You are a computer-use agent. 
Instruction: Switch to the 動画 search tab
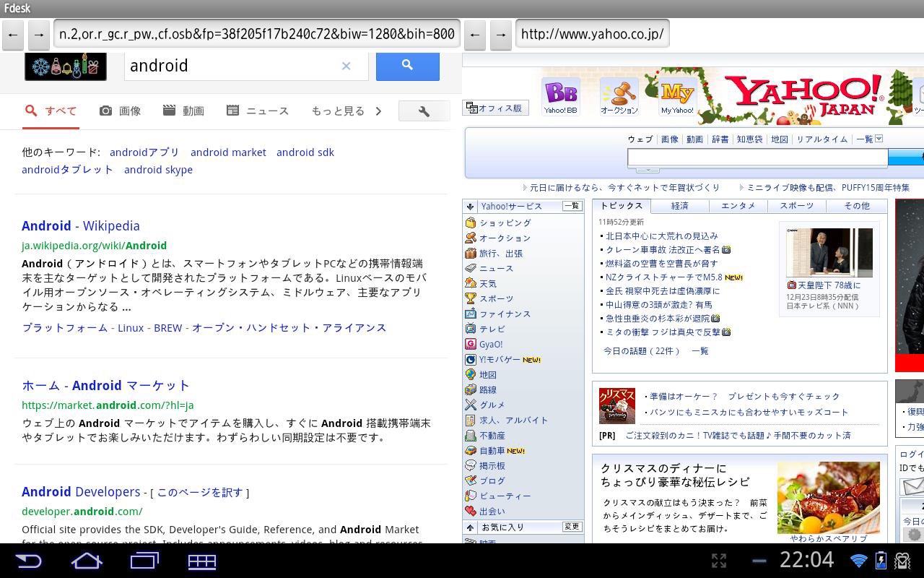coord(183,111)
